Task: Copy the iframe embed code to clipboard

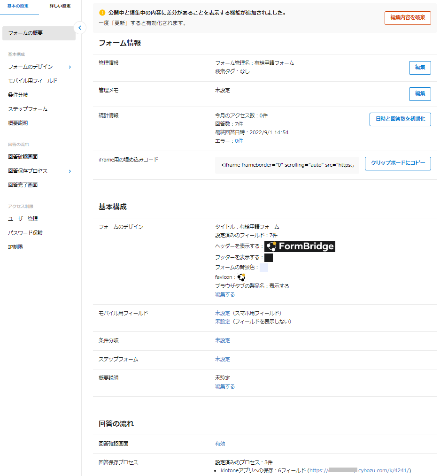Action: 397,163
